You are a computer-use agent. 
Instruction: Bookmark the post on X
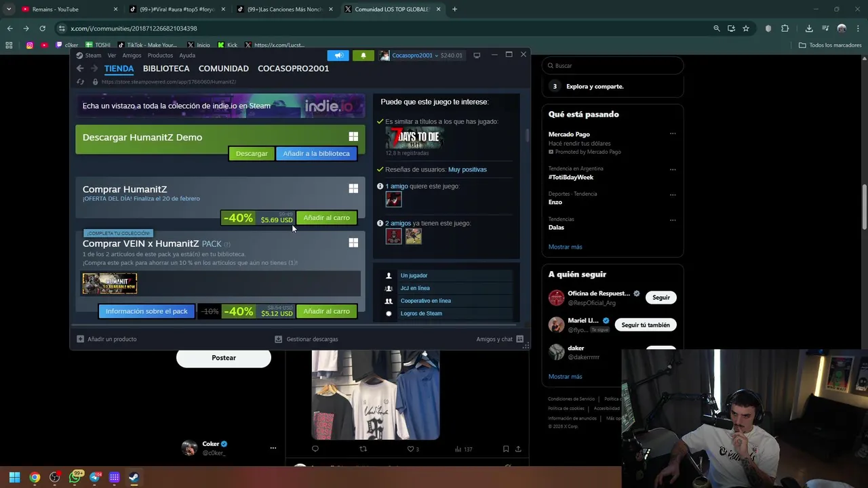coord(506,449)
